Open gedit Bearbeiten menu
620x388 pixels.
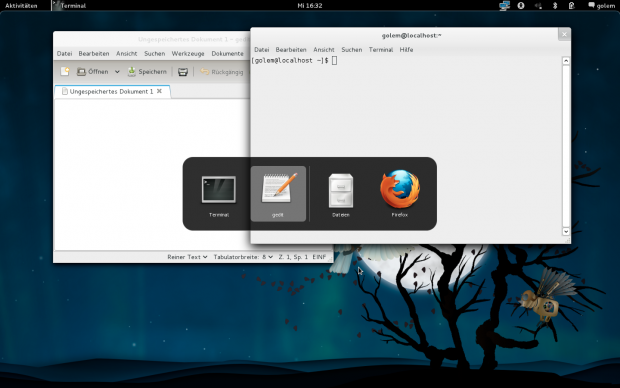(94, 53)
